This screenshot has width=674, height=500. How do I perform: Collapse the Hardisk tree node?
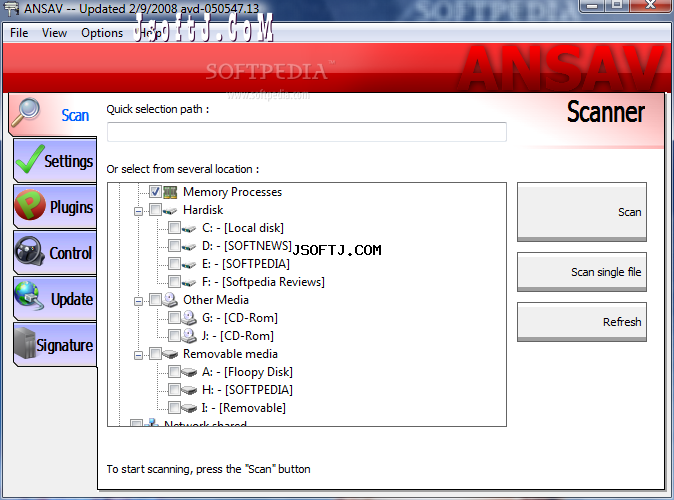138,211
